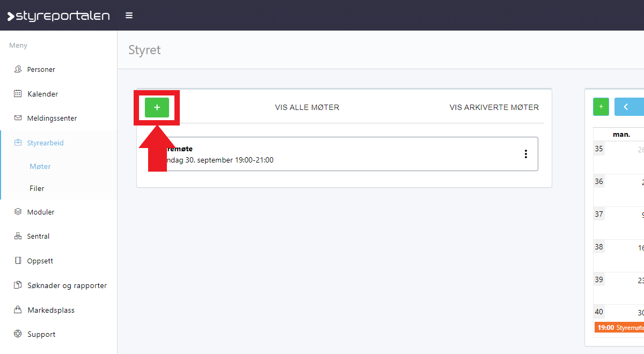This screenshot has width=644, height=354.
Task: Add new meeting with green plus button
Action: tap(157, 107)
